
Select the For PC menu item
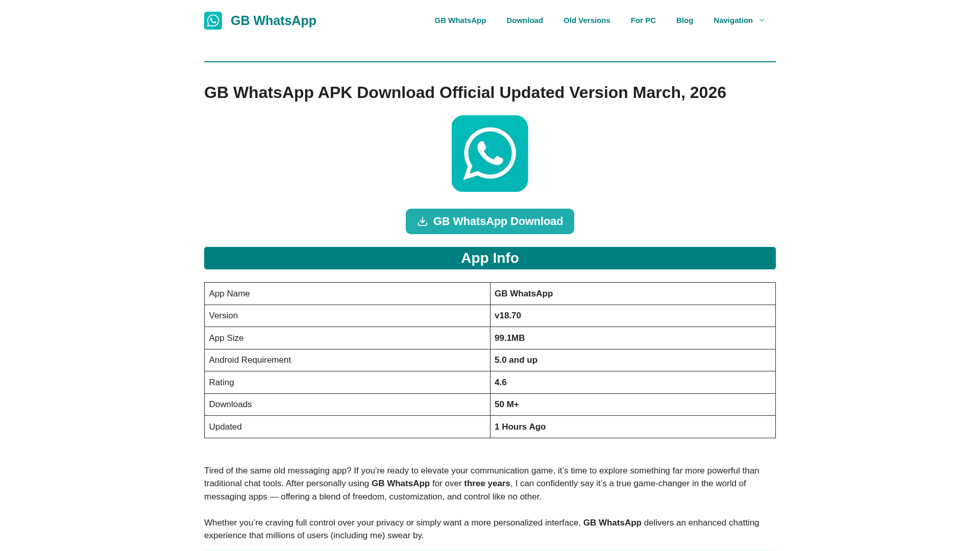tap(643, 20)
